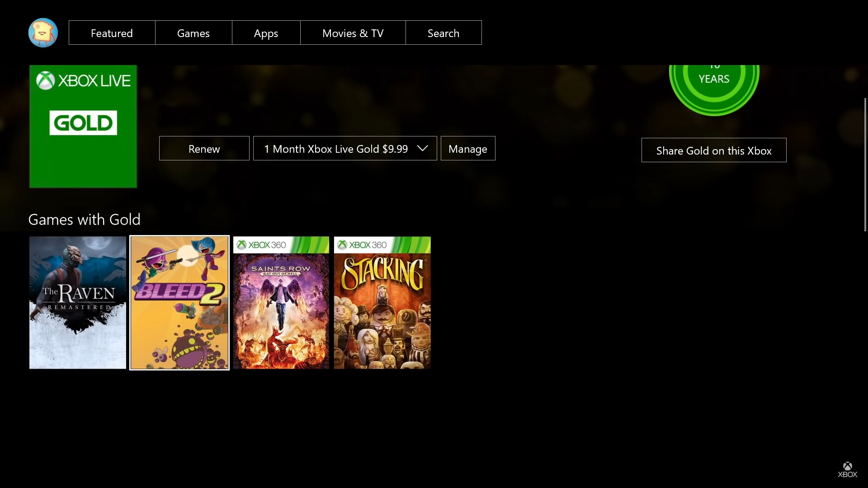
Task: Expand the 1 Month Xbox Live Gold $9.99 dropdown
Action: click(x=345, y=148)
